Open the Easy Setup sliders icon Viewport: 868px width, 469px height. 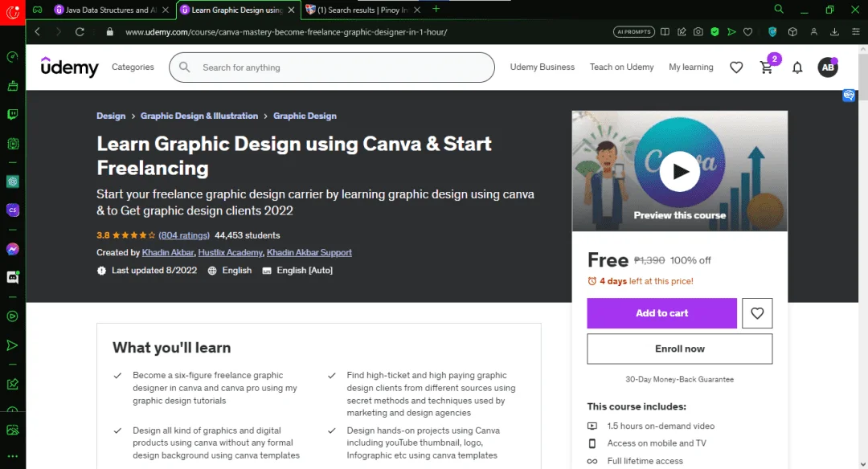(x=856, y=32)
